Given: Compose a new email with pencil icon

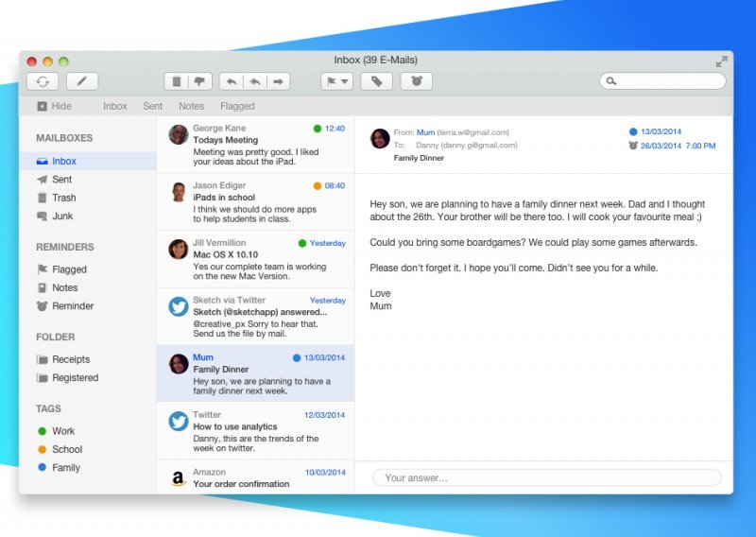Looking at the screenshot, I should [x=82, y=81].
